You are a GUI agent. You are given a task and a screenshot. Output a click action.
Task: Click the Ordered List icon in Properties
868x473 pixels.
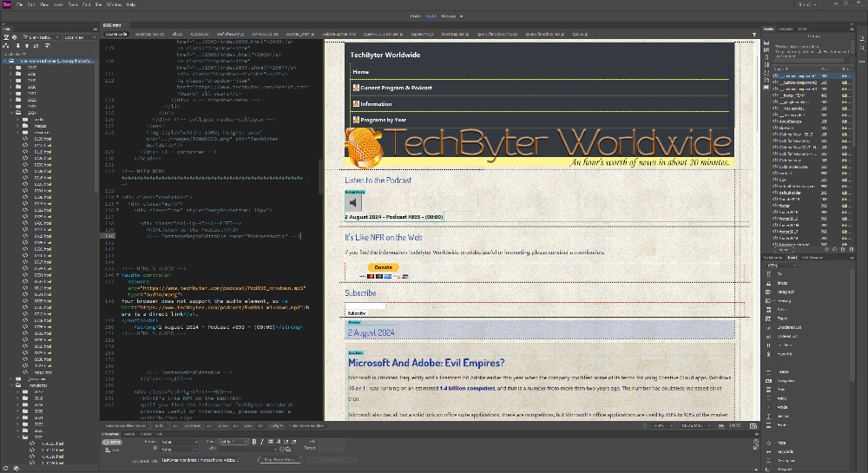coord(279,442)
